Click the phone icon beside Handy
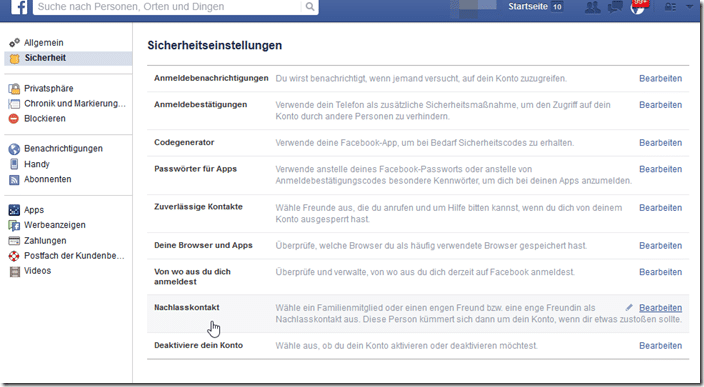This screenshot has height=387, width=704. [14, 164]
